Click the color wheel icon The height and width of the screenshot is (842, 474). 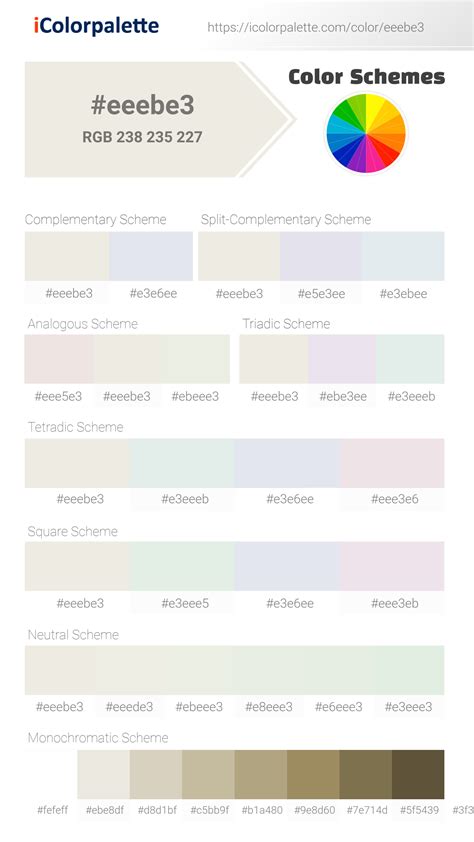tap(366, 133)
